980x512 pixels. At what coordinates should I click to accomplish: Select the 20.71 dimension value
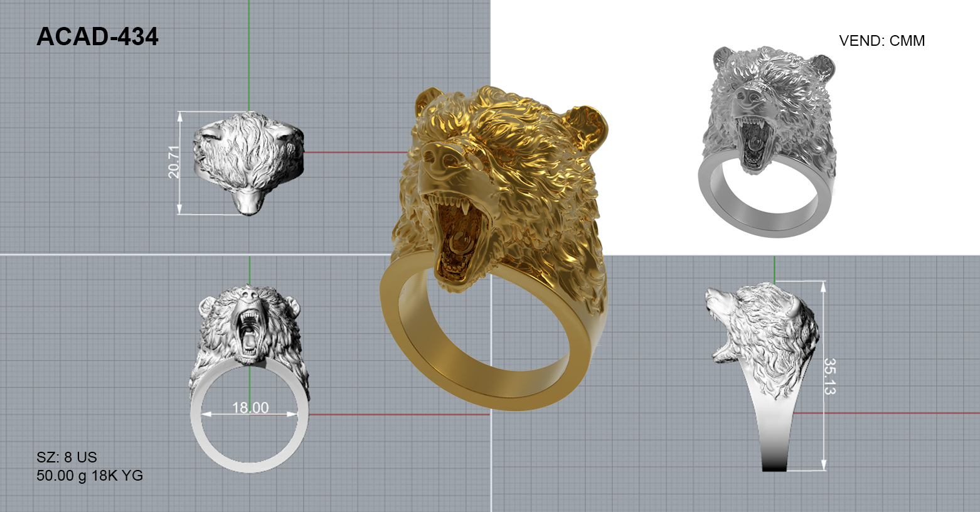point(174,162)
